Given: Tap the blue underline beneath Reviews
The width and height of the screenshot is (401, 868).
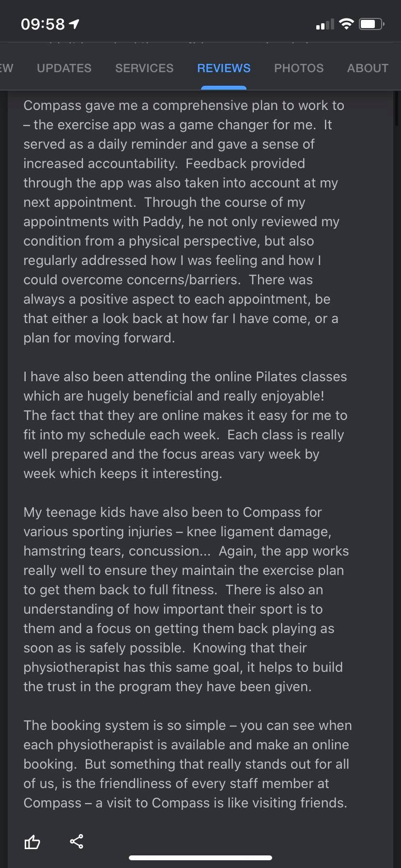Looking at the screenshot, I should (224, 88).
